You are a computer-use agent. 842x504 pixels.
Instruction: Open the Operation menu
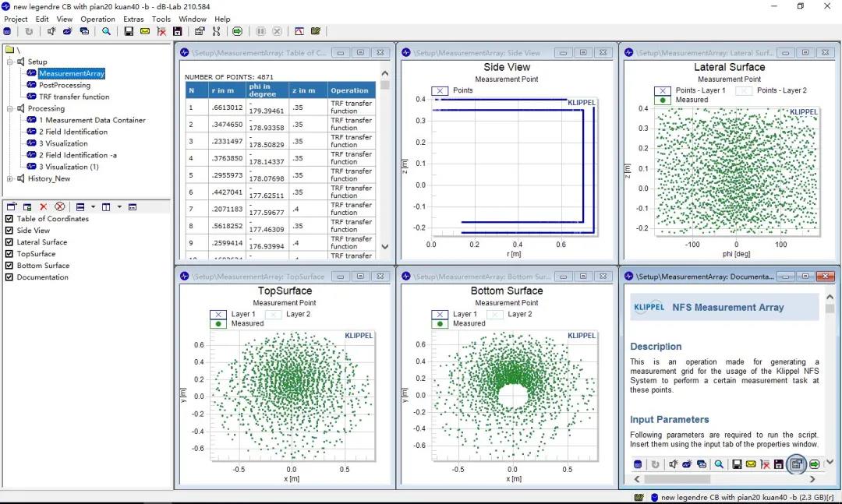97,19
